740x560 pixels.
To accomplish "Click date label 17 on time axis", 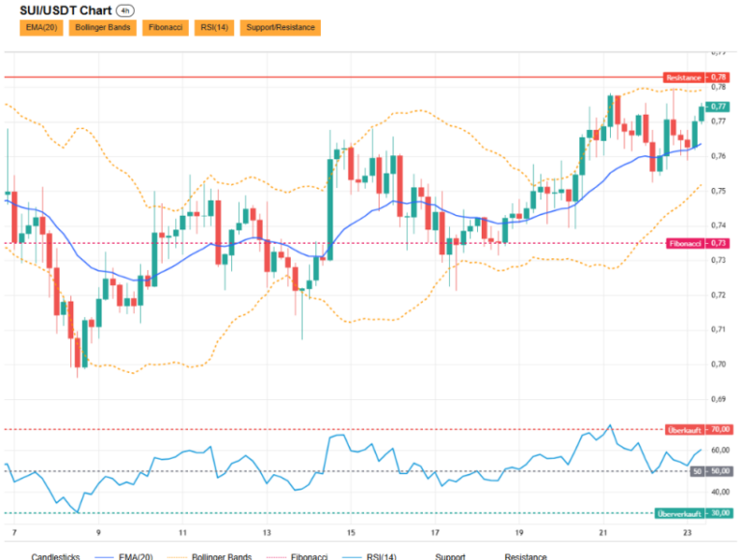I will click(435, 533).
